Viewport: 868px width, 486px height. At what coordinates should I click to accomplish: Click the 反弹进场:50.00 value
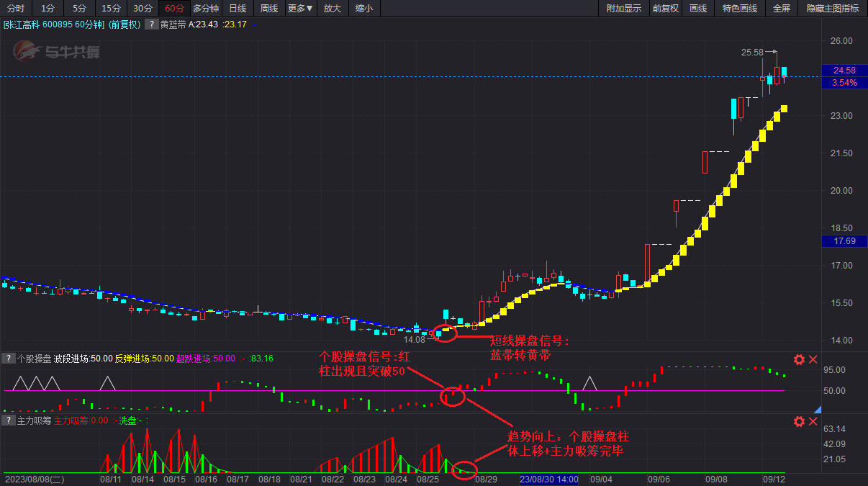[x=145, y=359]
